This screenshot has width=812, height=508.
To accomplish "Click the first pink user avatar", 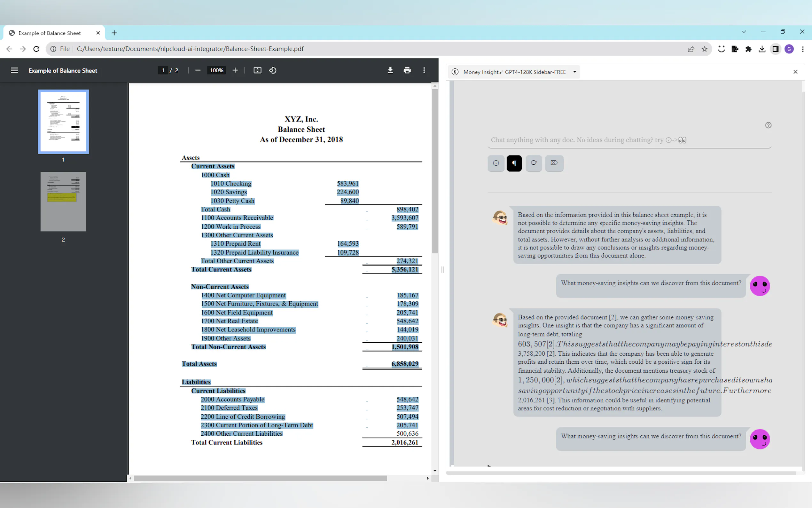I will [x=760, y=286].
